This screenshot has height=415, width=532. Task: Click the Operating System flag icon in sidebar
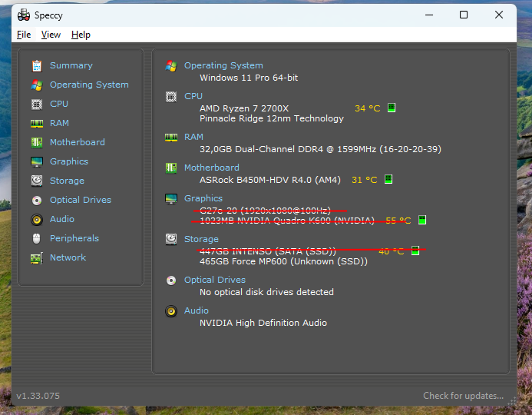37,85
